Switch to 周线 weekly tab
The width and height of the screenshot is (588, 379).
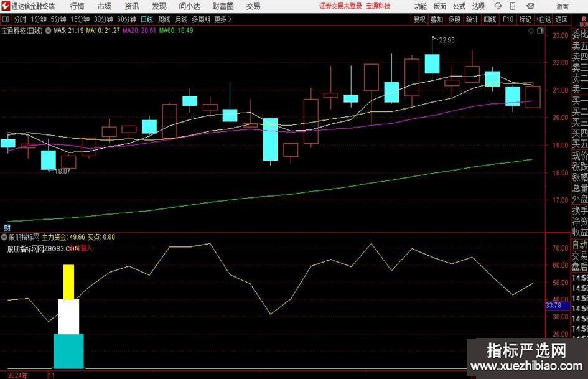(164, 19)
